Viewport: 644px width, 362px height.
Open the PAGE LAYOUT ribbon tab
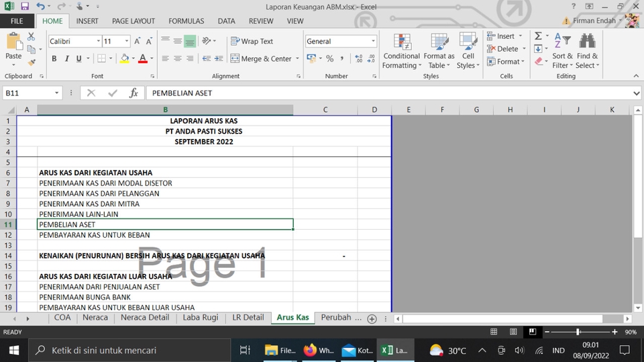coord(133,21)
